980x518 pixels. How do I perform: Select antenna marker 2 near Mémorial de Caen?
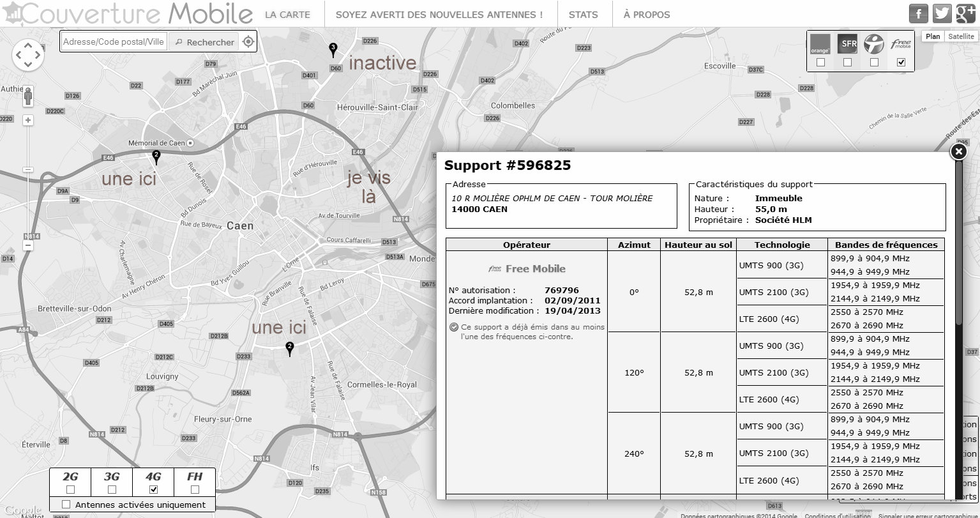(156, 156)
